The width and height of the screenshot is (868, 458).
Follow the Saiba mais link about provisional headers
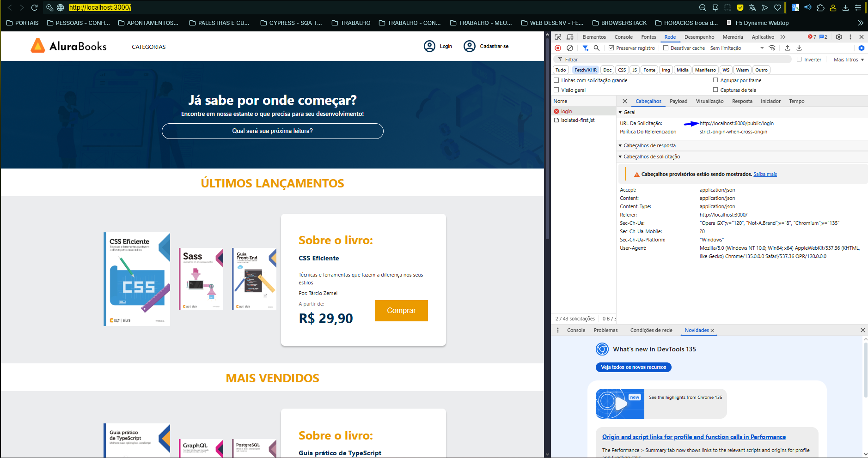765,174
